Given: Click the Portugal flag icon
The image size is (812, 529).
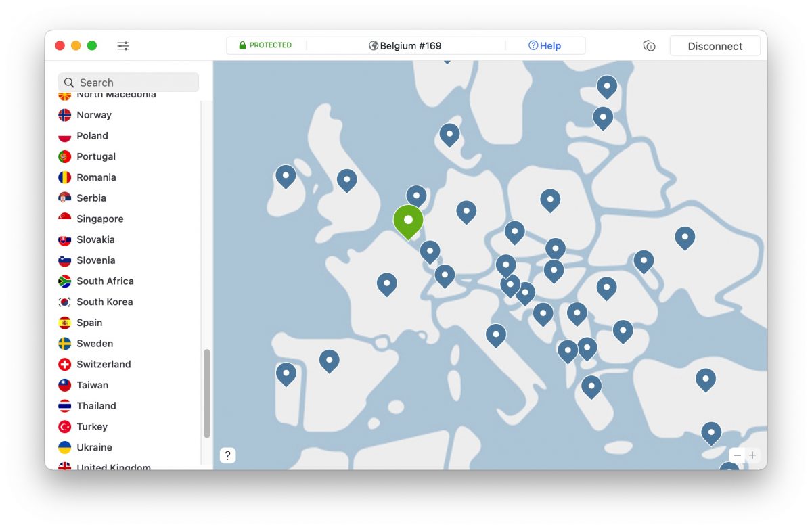Looking at the screenshot, I should 65,156.
